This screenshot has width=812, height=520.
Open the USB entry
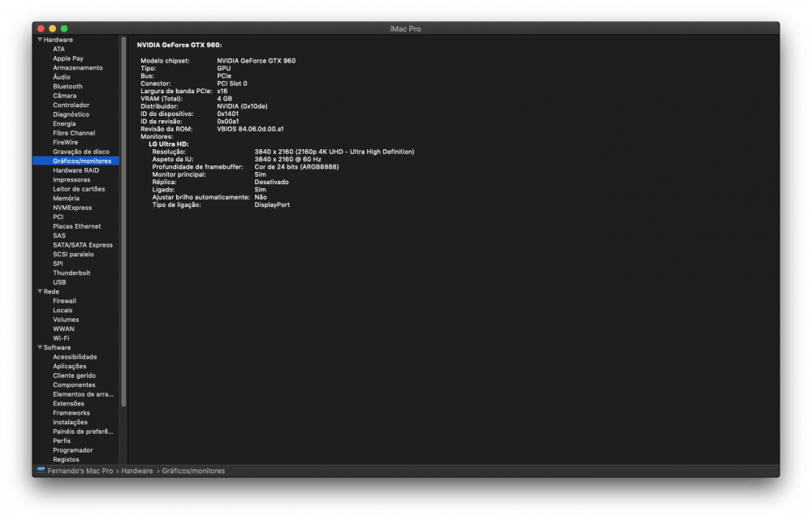click(59, 282)
